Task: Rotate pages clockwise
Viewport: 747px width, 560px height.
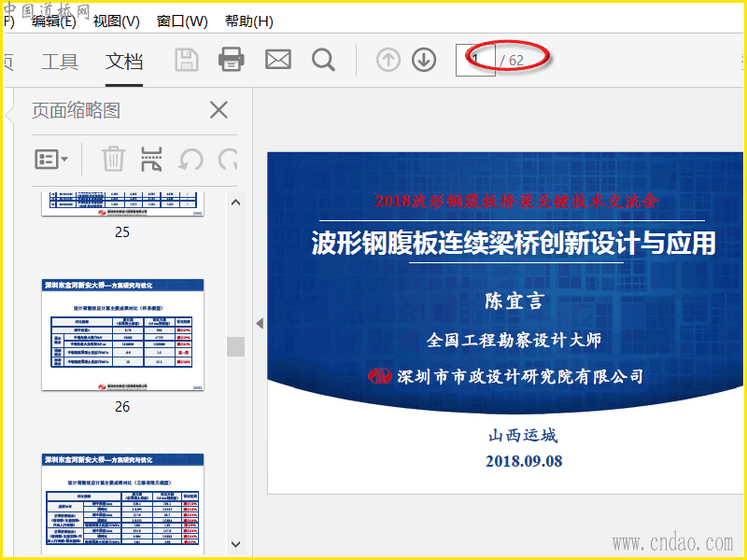Action: click(x=228, y=160)
